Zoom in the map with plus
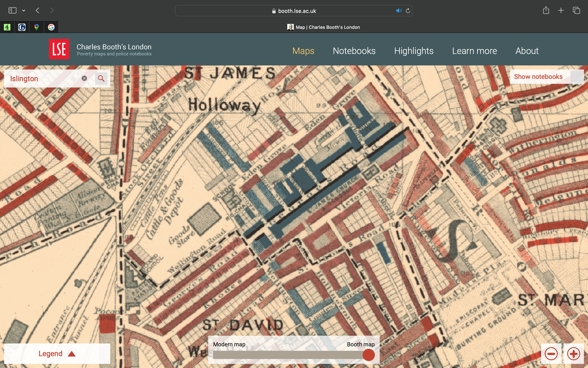The height and width of the screenshot is (368, 588). (x=574, y=354)
